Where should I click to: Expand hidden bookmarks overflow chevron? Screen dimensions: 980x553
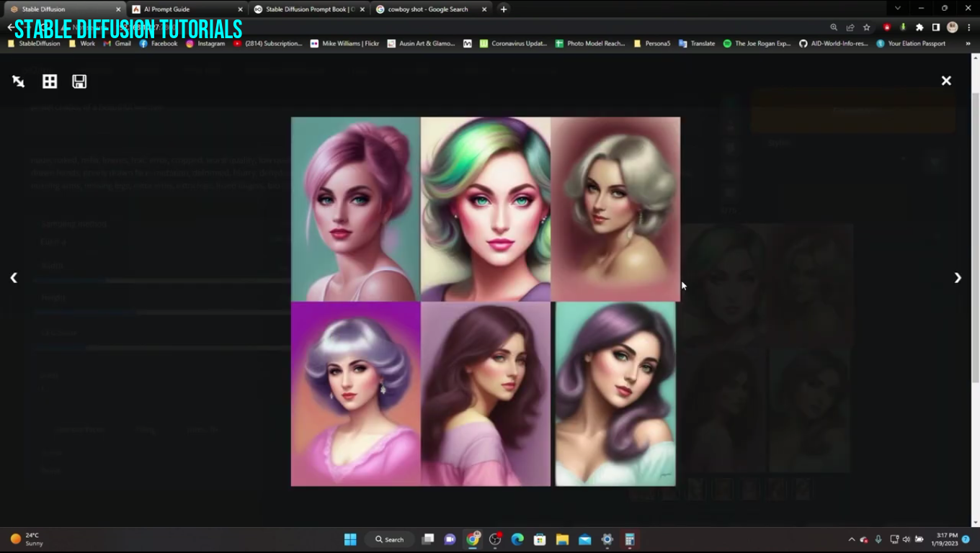(967, 43)
